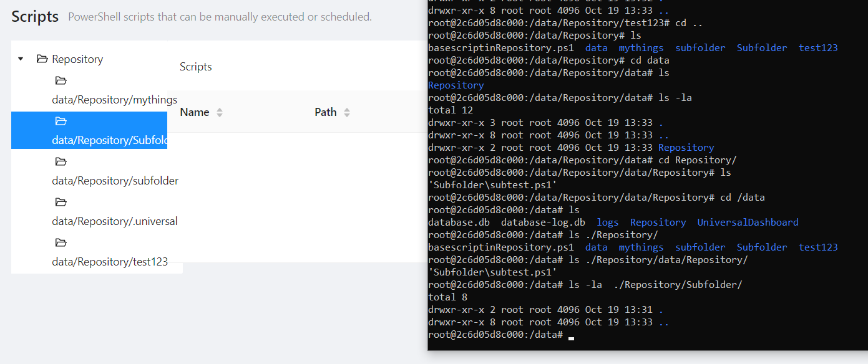Viewport: 868px width, 364px height.
Task: Click the folder icon on the selected Subfolder entry
Action: pyautogui.click(x=61, y=121)
